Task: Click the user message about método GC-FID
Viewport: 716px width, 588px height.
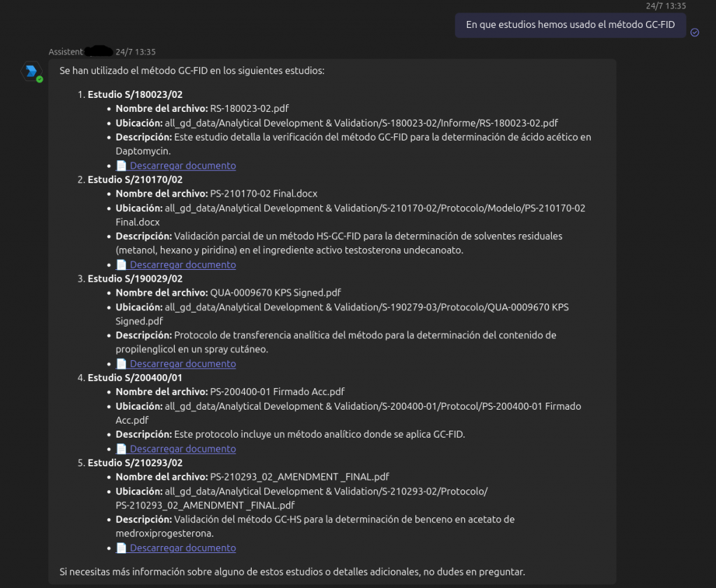Action: [571, 25]
